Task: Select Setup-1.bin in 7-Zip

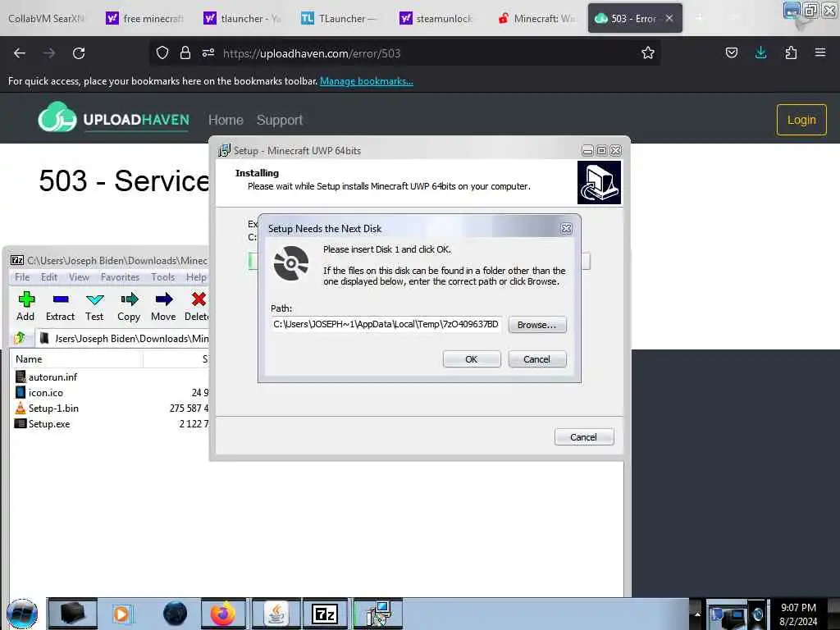Action: pyautogui.click(x=53, y=409)
